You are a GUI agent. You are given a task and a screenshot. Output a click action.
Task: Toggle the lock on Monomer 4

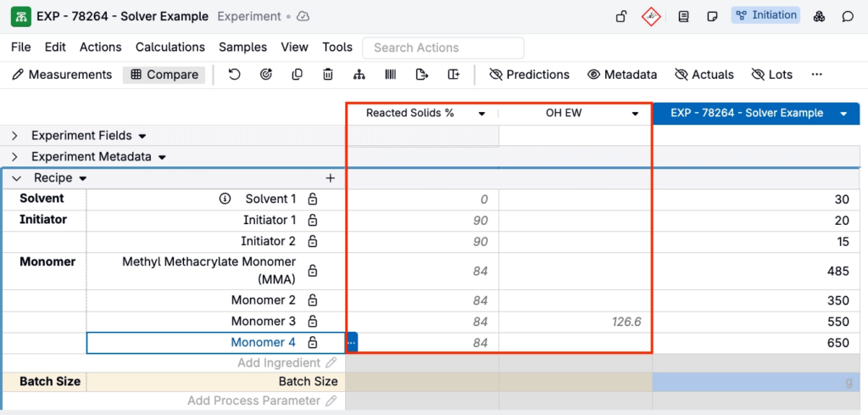313,342
